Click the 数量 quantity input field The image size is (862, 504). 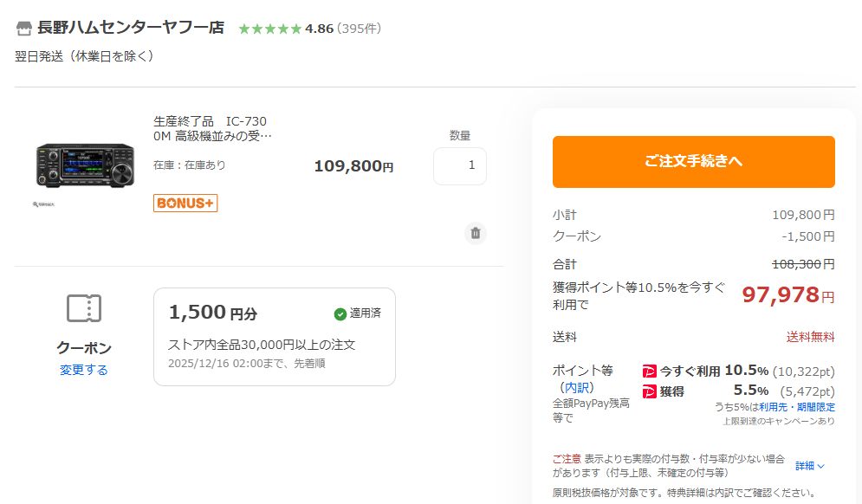pyautogui.click(x=460, y=165)
